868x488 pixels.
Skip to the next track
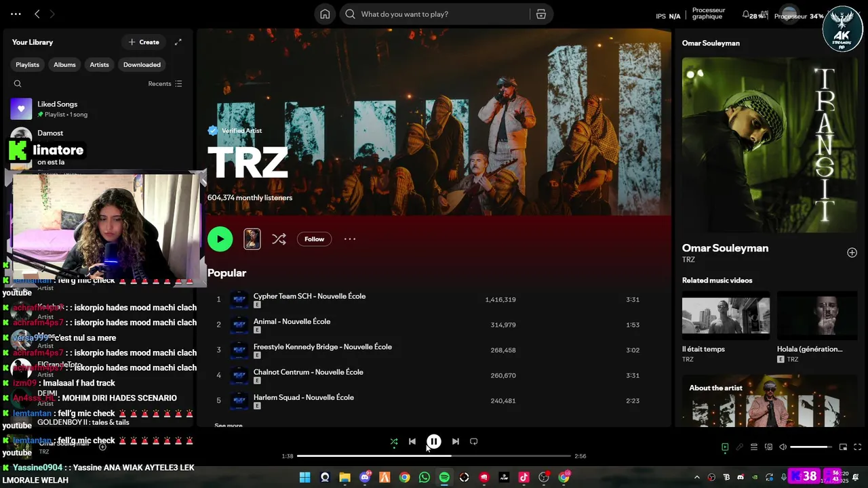(x=456, y=441)
